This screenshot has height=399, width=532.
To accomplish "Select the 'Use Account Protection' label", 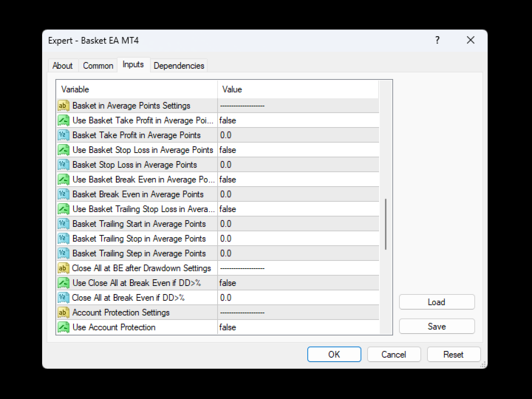I will click(x=114, y=327).
